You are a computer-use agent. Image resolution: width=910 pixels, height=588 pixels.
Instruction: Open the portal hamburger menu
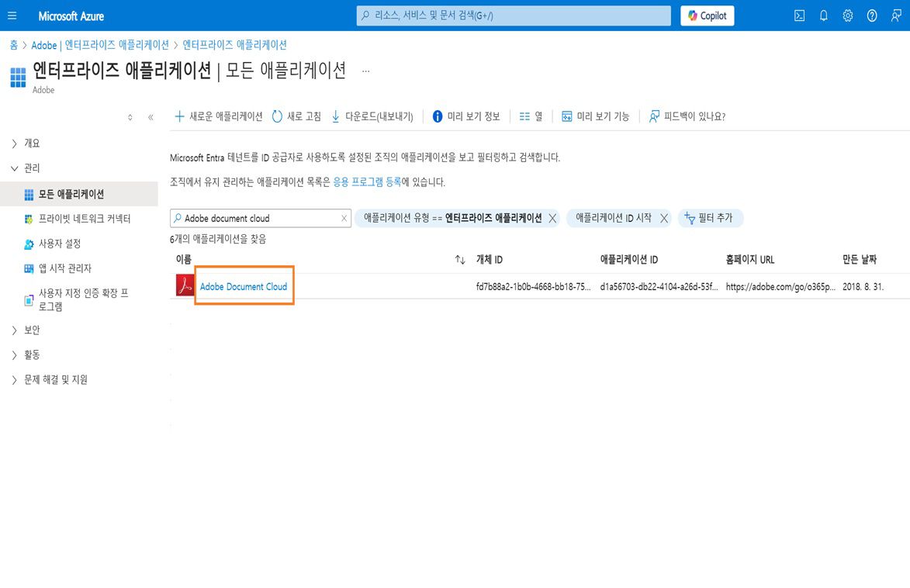[11, 15]
